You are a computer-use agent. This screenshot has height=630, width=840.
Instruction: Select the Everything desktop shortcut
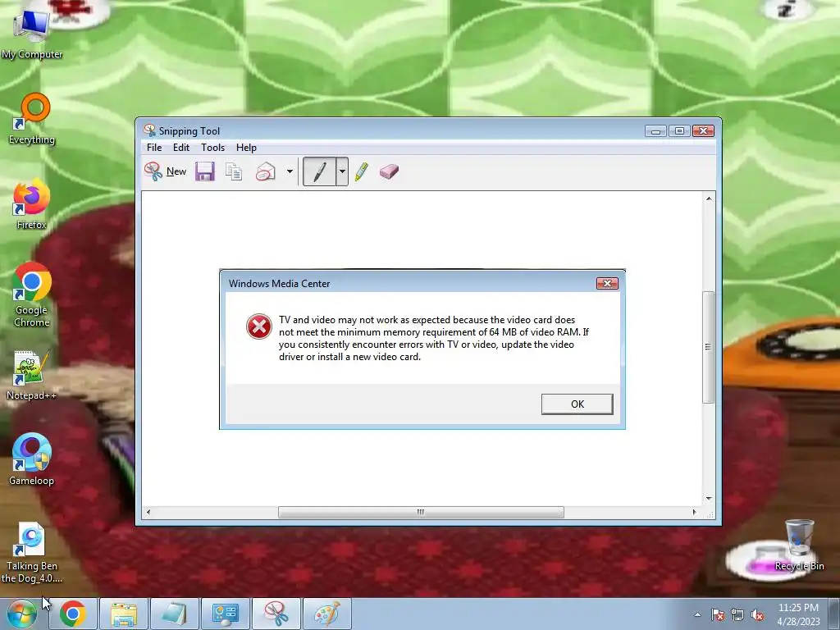[32, 119]
